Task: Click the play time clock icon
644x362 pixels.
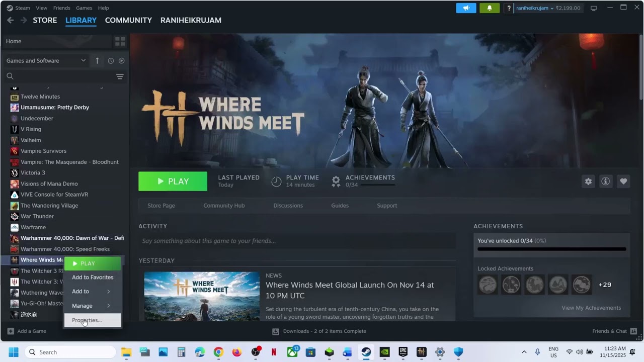Action: pyautogui.click(x=276, y=182)
